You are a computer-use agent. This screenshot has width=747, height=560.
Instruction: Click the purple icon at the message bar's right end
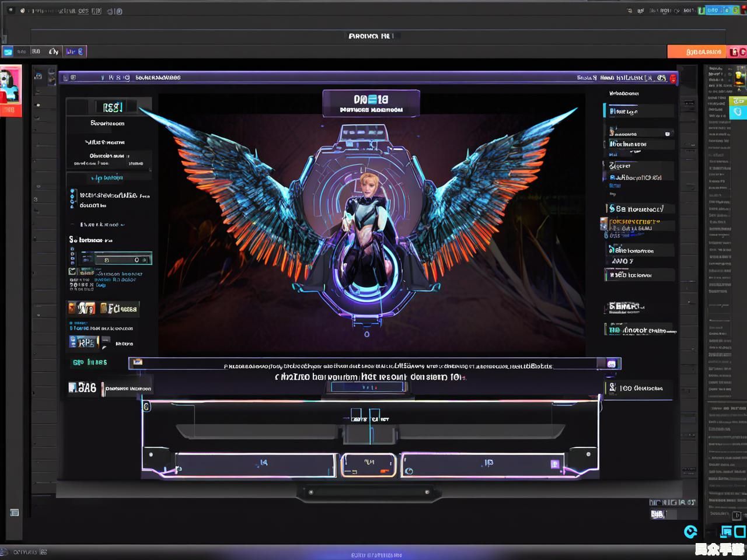click(x=611, y=363)
